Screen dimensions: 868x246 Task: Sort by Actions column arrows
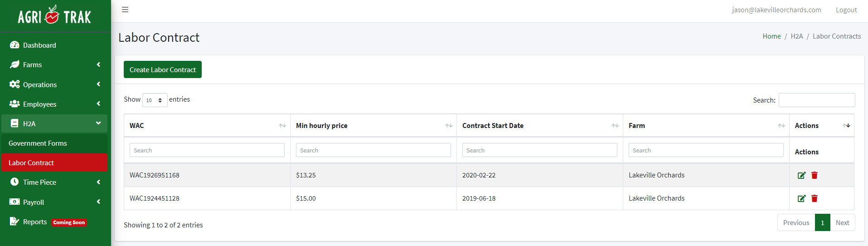point(846,126)
